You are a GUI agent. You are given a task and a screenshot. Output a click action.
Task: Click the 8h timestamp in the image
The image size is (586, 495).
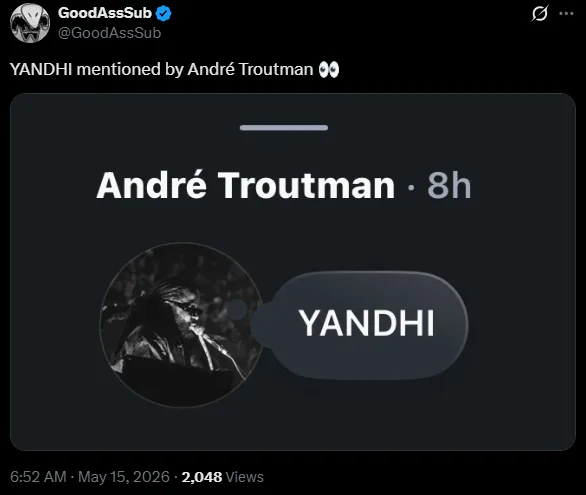(449, 186)
